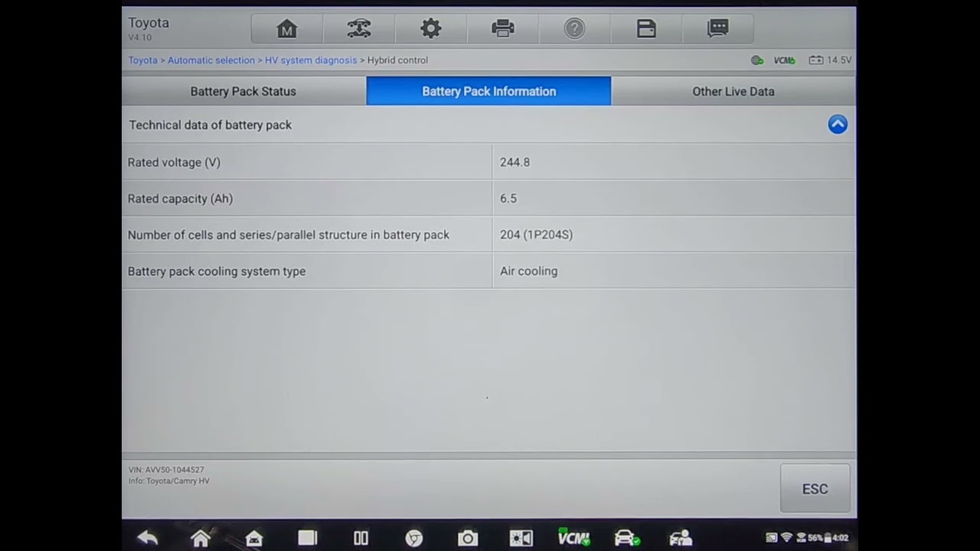Tap the 4:02 clock in status area
980x551 pixels.
pyautogui.click(x=841, y=538)
